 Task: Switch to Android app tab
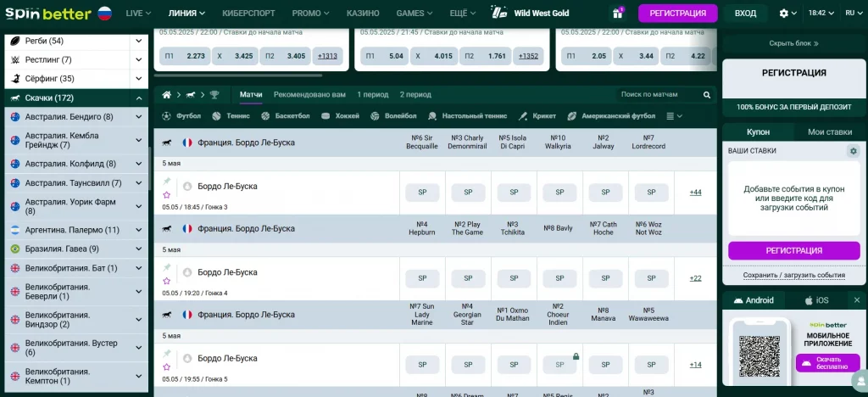tap(754, 300)
